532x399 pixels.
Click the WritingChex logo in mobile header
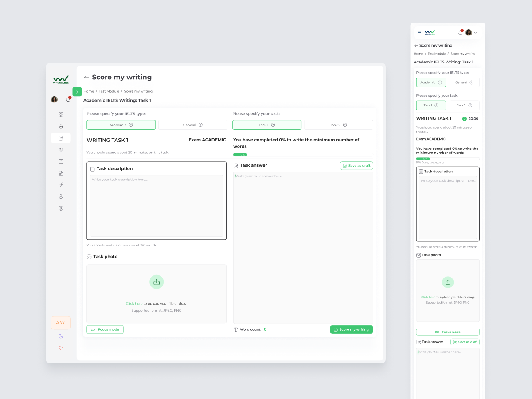[430, 32]
